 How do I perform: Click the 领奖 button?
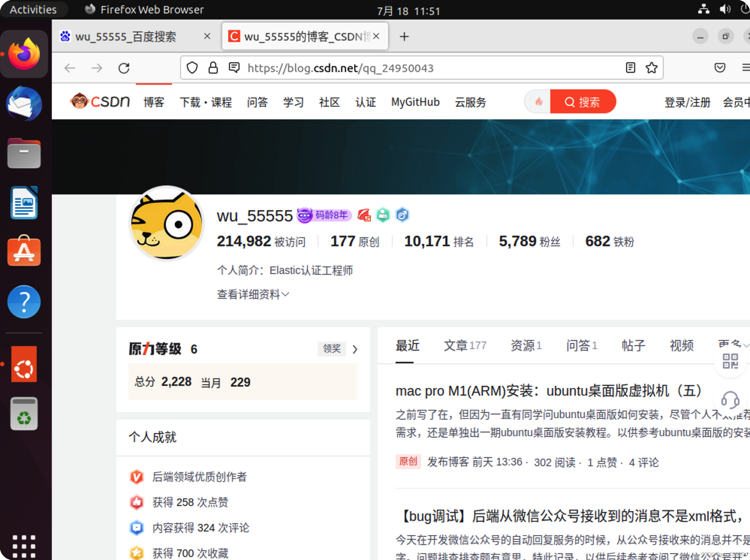332,348
